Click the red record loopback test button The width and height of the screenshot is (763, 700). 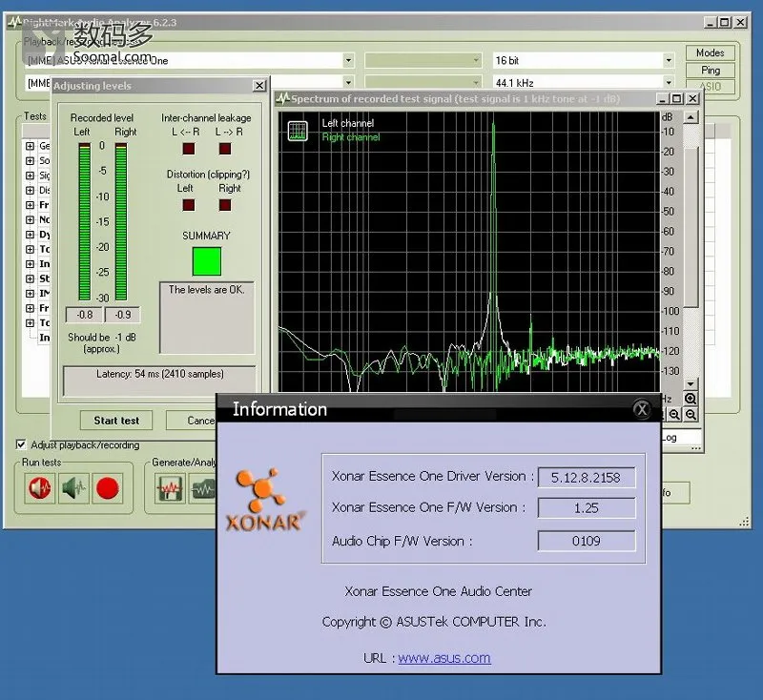(x=108, y=488)
